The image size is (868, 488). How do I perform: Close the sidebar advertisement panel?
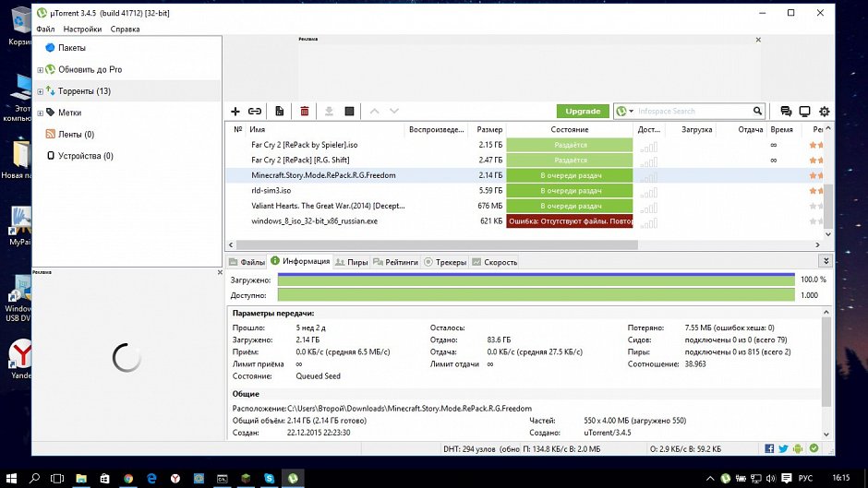tap(220, 272)
